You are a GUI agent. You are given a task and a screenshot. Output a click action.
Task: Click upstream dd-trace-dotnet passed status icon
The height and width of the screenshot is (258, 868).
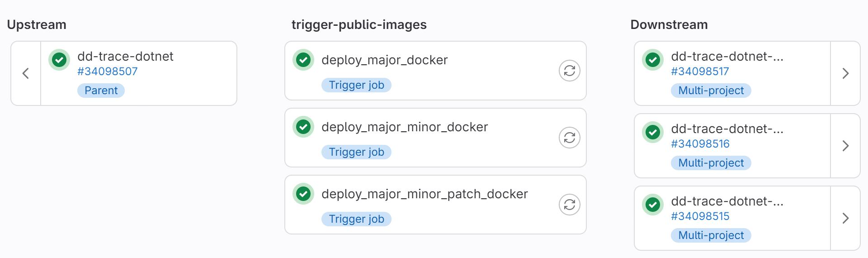59,60
